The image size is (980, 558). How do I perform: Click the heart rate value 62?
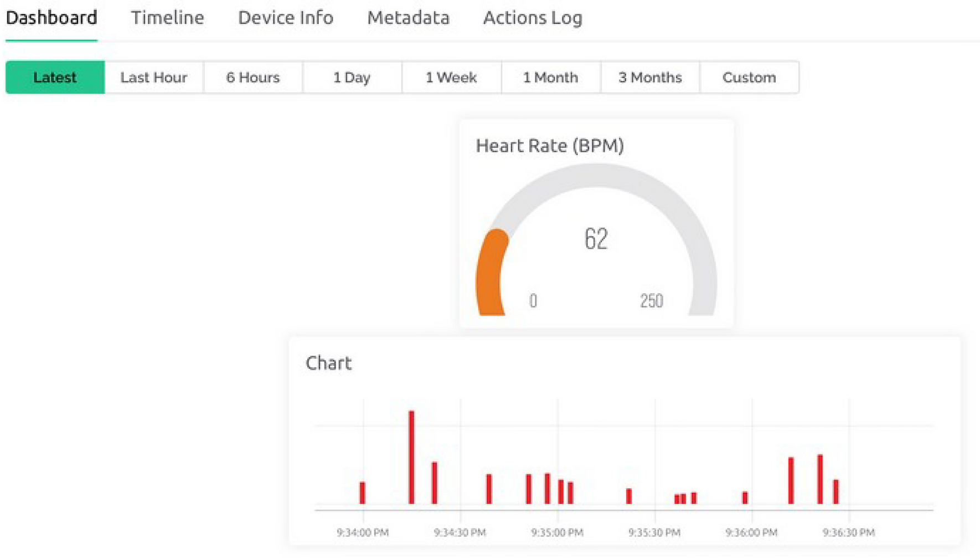(596, 239)
